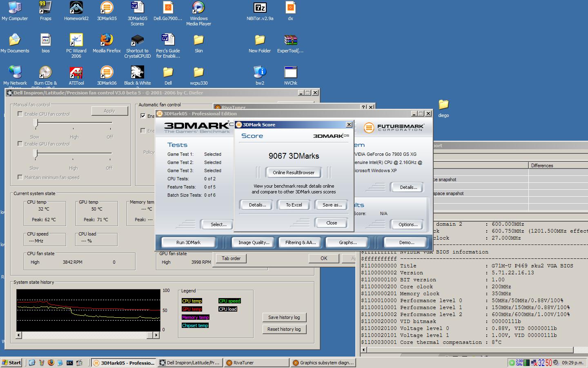Click history graph scrollbar left arrow
The height and width of the screenshot is (368, 588).
19,335
